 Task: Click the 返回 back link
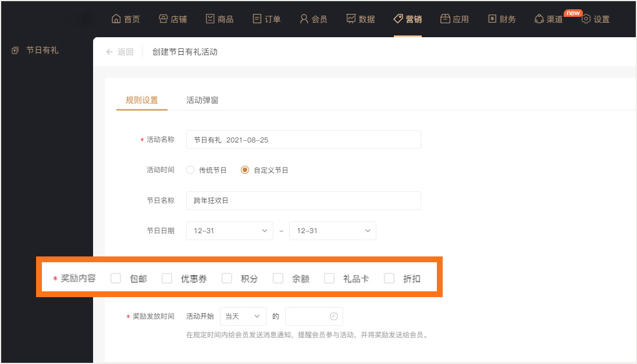click(x=119, y=52)
